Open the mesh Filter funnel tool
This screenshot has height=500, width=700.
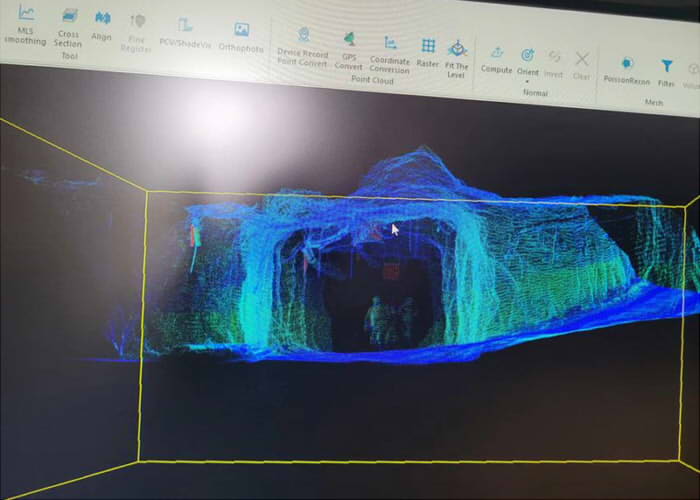(x=666, y=73)
